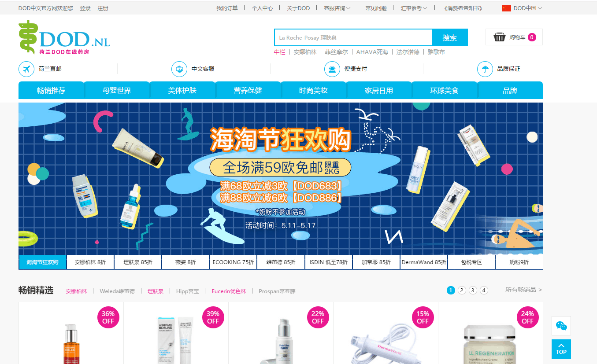
Task: Click the airplane direct-mail icon
Action: click(26, 69)
